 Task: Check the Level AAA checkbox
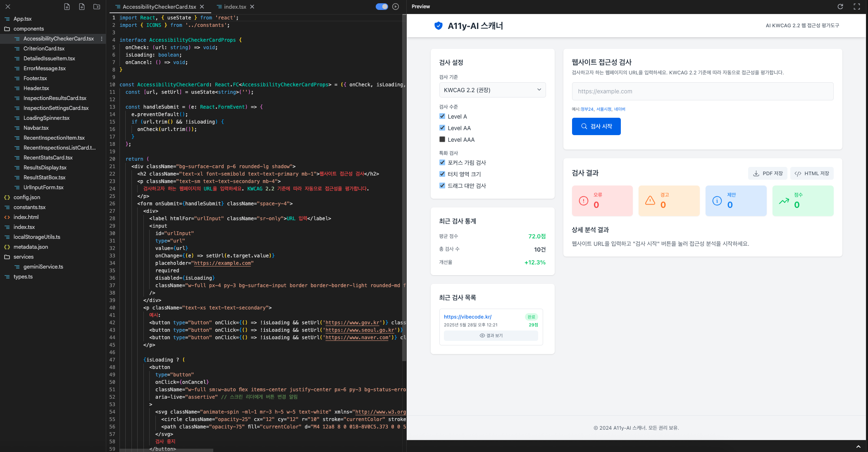442,139
